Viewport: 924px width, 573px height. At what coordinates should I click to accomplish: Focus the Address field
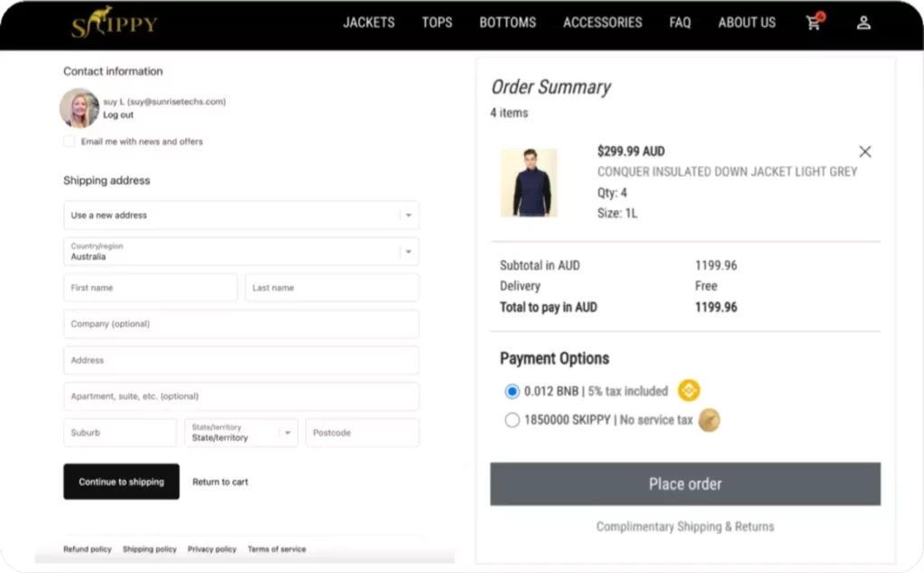[241, 360]
